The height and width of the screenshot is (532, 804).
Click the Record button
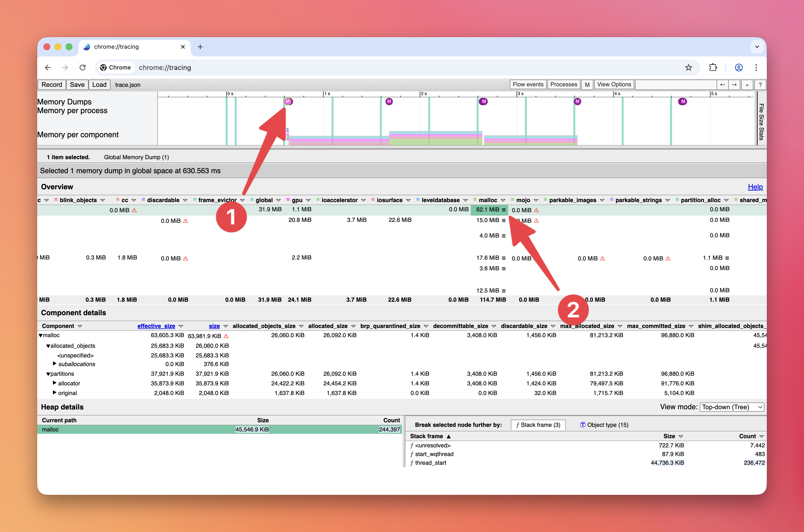click(x=52, y=84)
